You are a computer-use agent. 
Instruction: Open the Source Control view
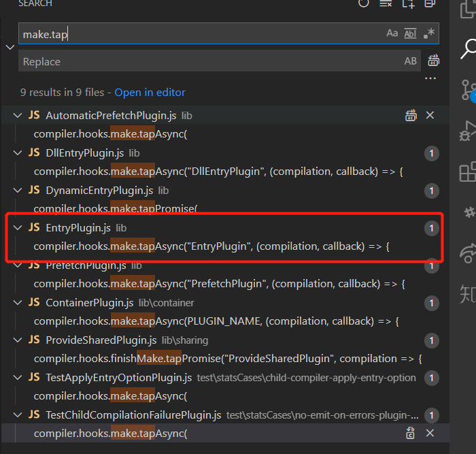469,90
